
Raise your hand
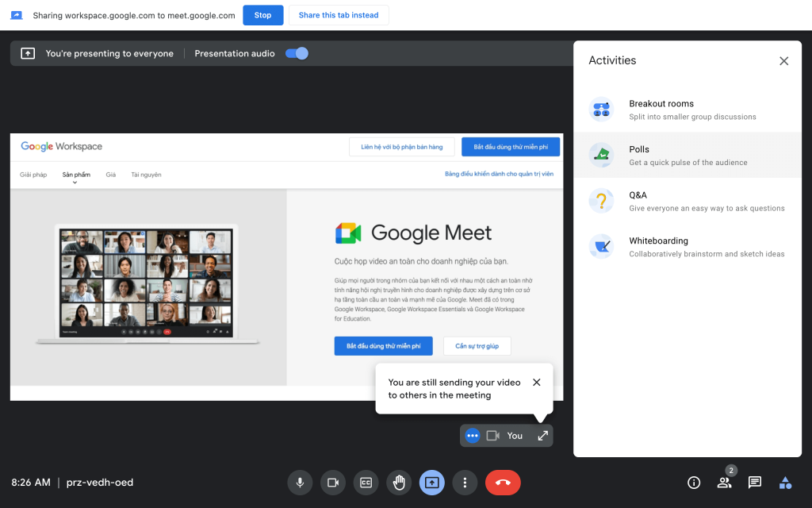pyautogui.click(x=399, y=483)
